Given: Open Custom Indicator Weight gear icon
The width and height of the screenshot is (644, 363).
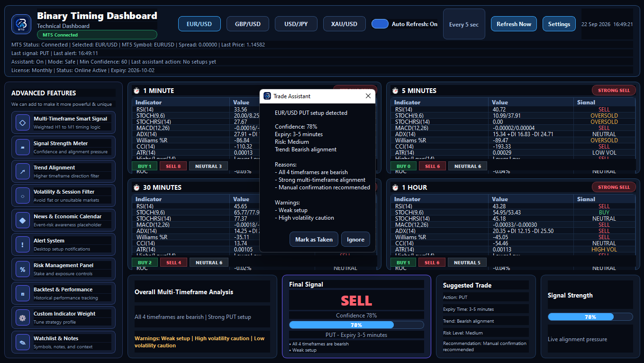Looking at the screenshot, I should tap(22, 317).
